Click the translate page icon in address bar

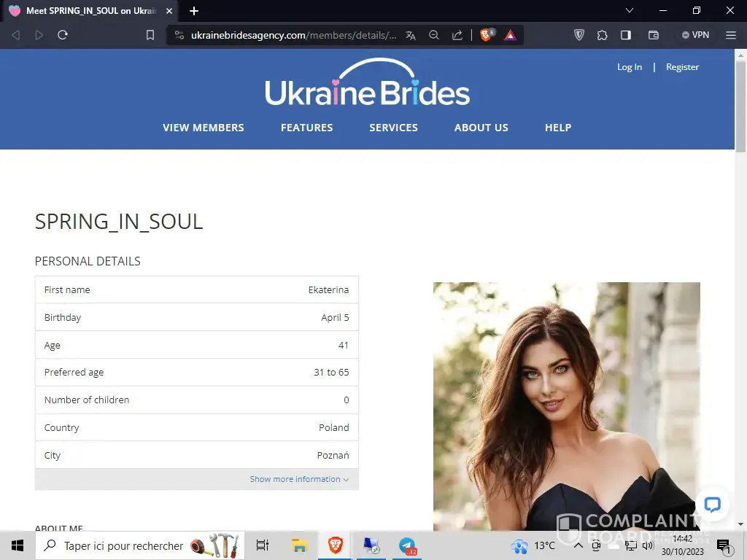click(411, 35)
